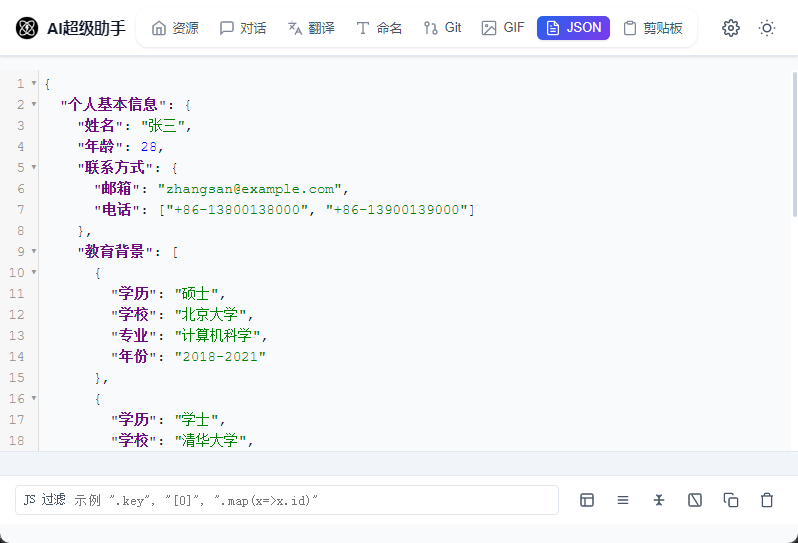Open the 剪贴板 tab
The height and width of the screenshot is (543, 798).
click(653, 28)
